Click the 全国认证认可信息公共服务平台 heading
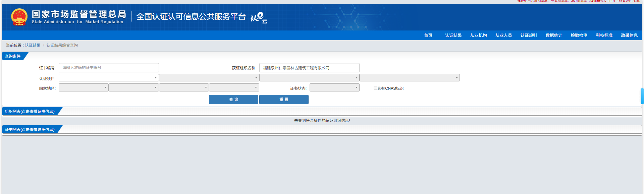This screenshot has width=644, height=194. click(x=191, y=17)
